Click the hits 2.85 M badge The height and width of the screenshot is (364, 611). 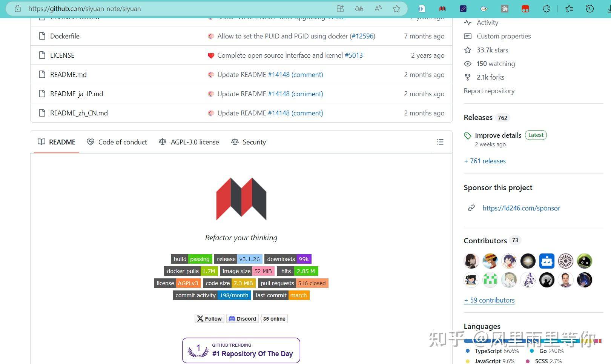click(298, 271)
